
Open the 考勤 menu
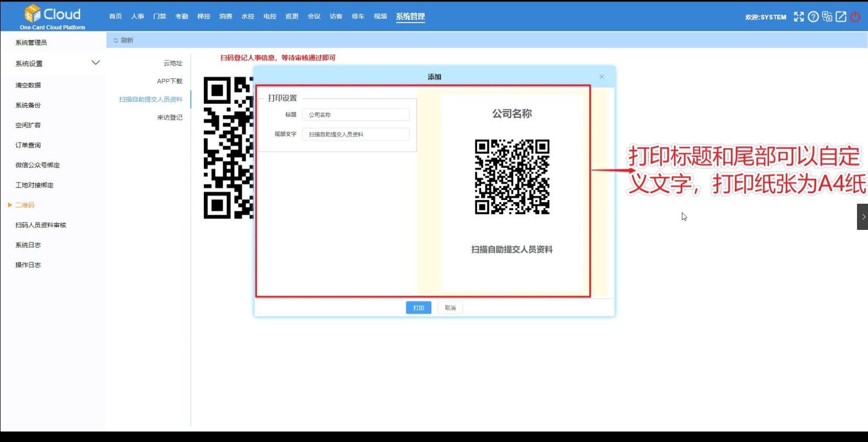click(181, 16)
